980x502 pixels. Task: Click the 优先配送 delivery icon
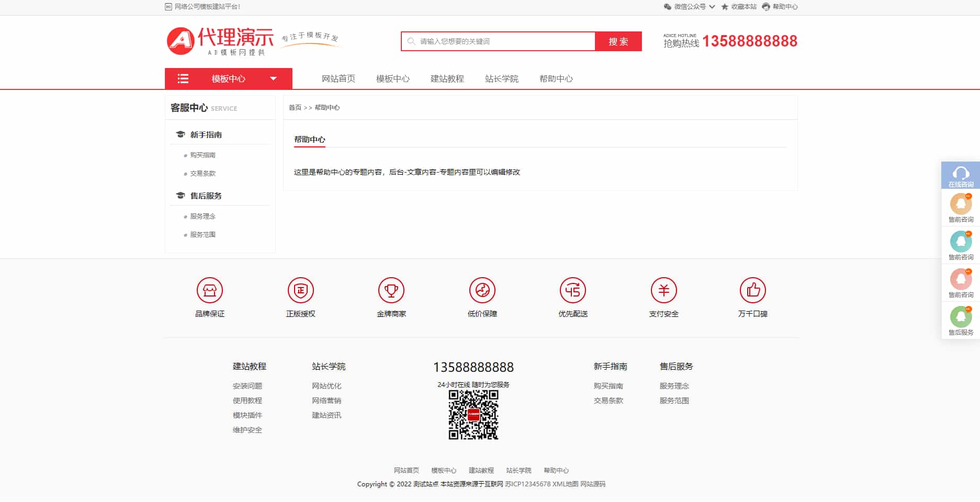point(573,290)
